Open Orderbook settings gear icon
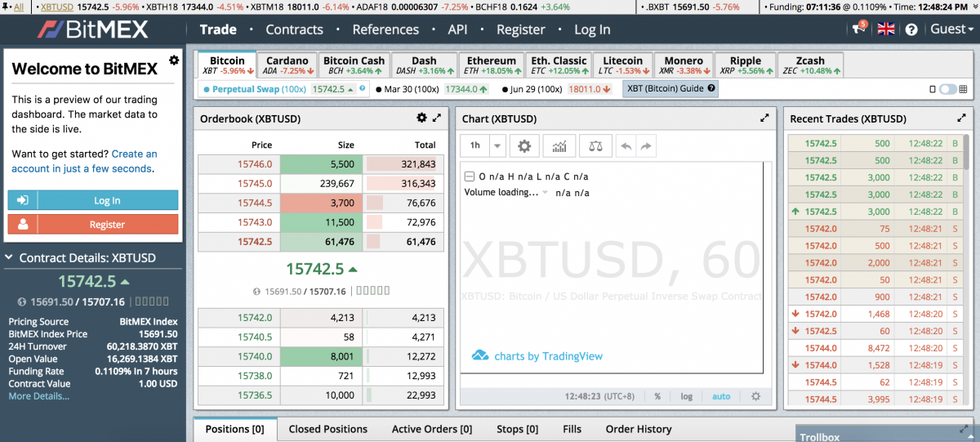Screen dimensions: 980x442 click(421, 118)
